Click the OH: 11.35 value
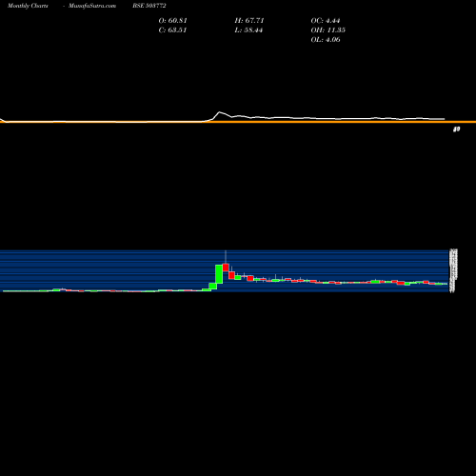Image resolution: width=476 pixels, height=476 pixels. (x=327, y=30)
